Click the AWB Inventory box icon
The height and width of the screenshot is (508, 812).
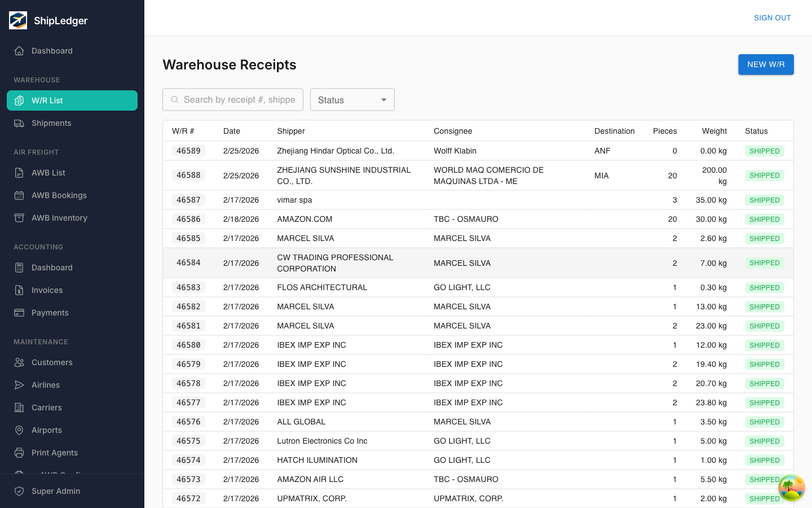[x=19, y=218]
